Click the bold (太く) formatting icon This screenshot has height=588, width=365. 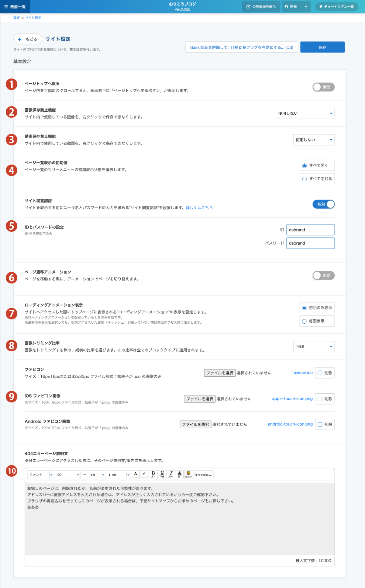(x=153, y=474)
